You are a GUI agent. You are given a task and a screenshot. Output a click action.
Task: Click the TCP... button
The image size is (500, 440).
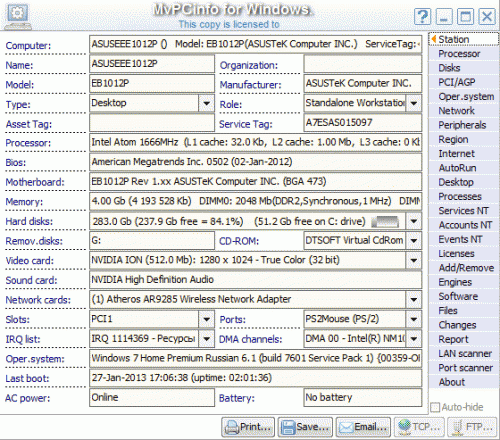point(419,427)
